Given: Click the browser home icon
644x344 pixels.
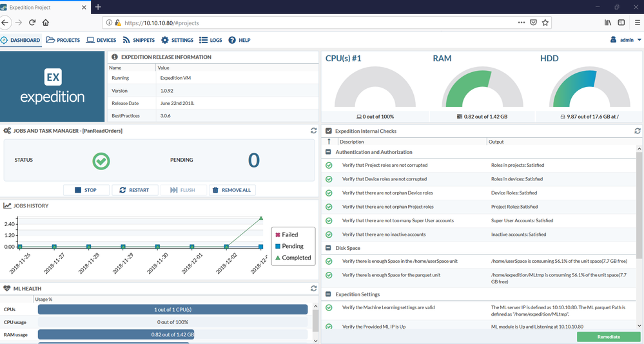Looking at the screenshot, I should 46,23.
